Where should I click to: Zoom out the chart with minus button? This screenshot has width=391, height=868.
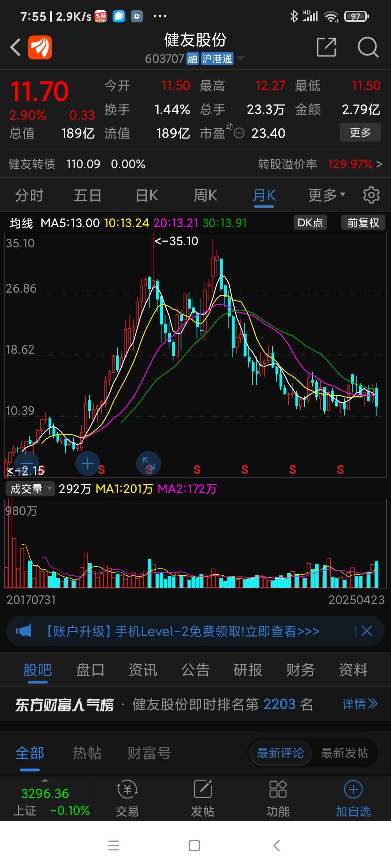[27, 463]
